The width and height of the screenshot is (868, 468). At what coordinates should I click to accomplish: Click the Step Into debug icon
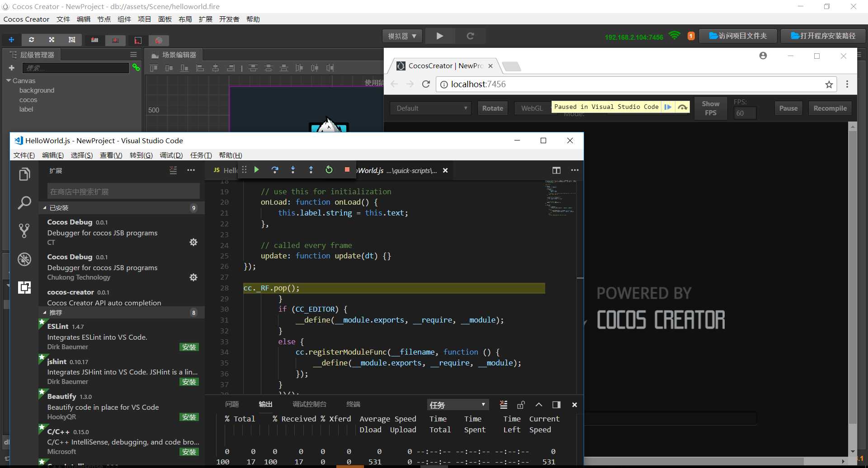pos(293,170)
